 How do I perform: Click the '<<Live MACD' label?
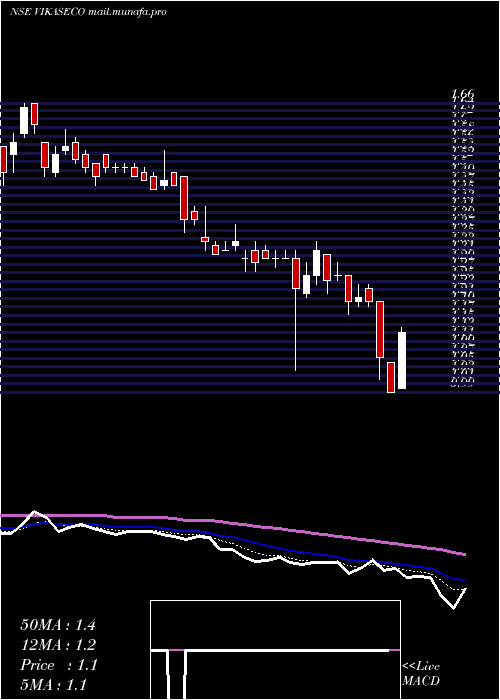point(421,674)
